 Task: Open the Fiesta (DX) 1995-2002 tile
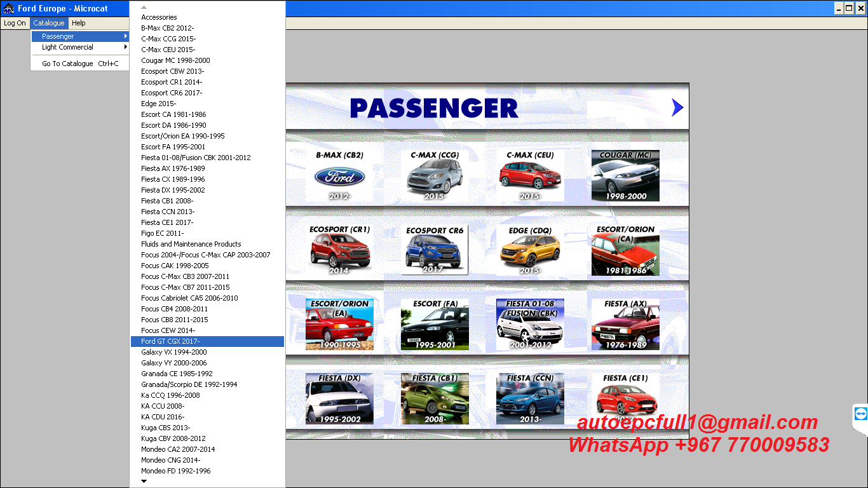coord(339,399)
